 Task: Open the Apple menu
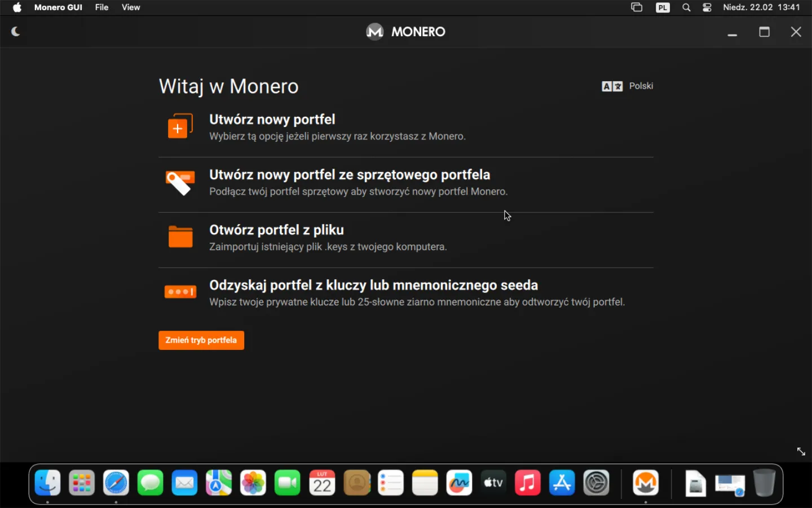17,7
